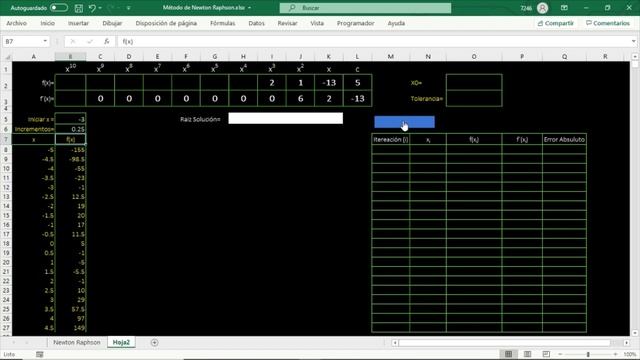
Task: Switch to Page Break Preview icon
Action: (x=546, y=354)
